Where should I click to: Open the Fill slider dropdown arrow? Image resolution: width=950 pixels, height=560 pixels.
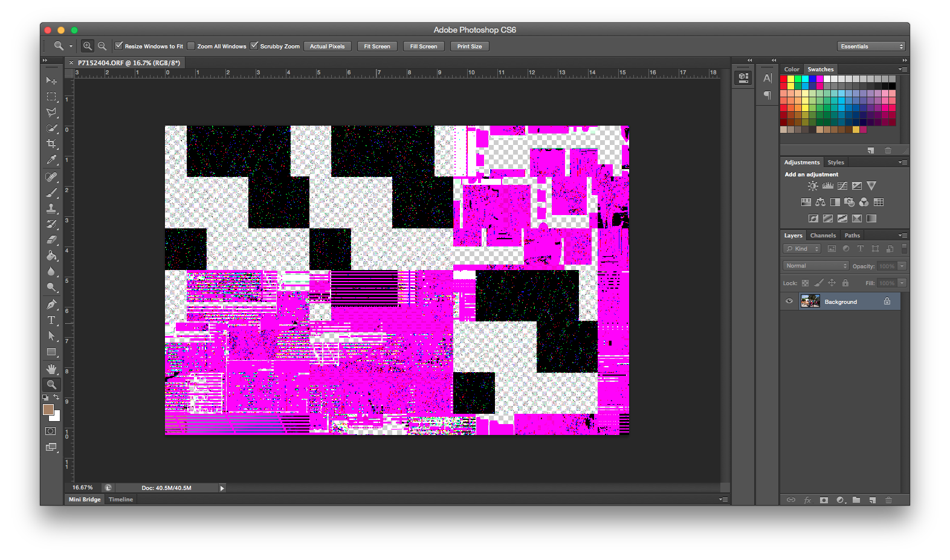[902, 283]
